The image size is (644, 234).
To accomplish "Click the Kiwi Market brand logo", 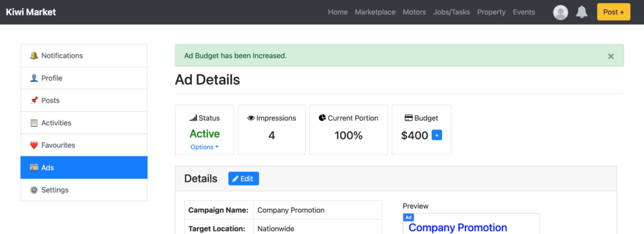I will (x=31, y=12).
